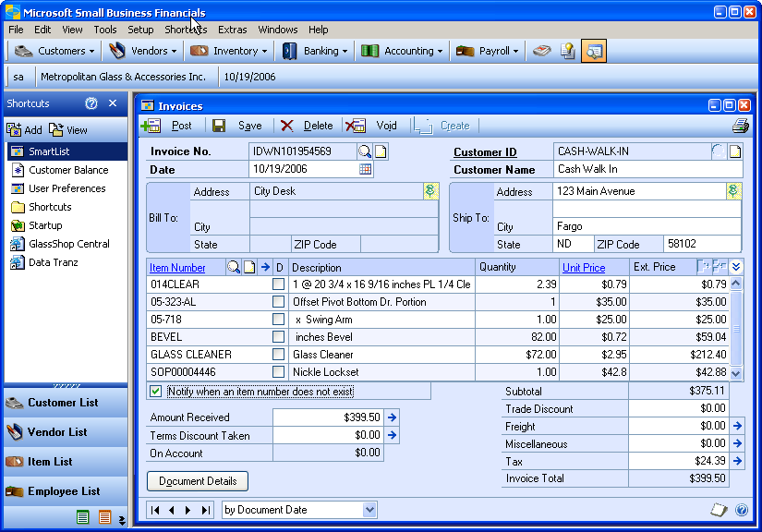Check the D box for SOP00004446 row
Screen dimensions: 762x532
coord(278,371)
